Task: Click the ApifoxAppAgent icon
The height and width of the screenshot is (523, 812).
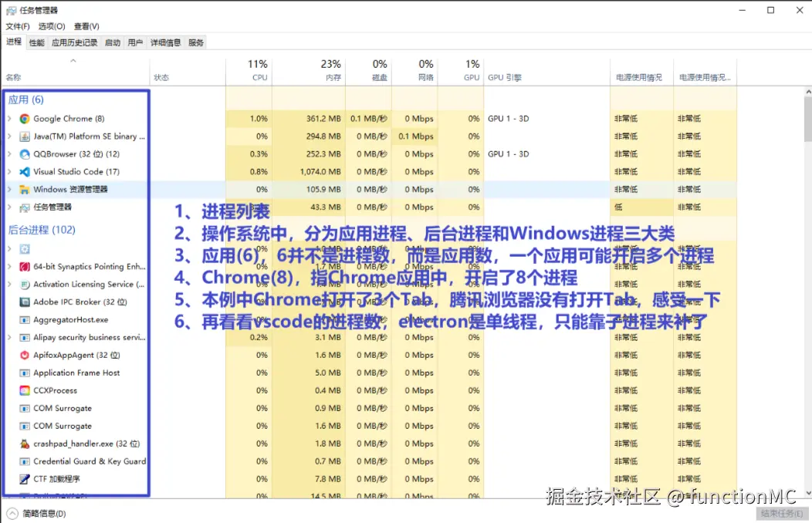Action: coord(25,356)
